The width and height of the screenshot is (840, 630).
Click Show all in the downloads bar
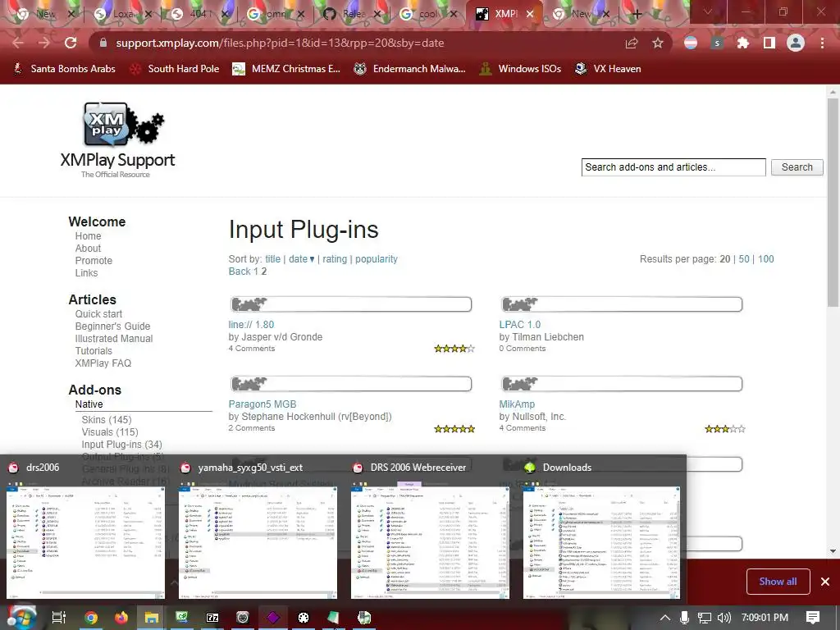tap(778, 582)
